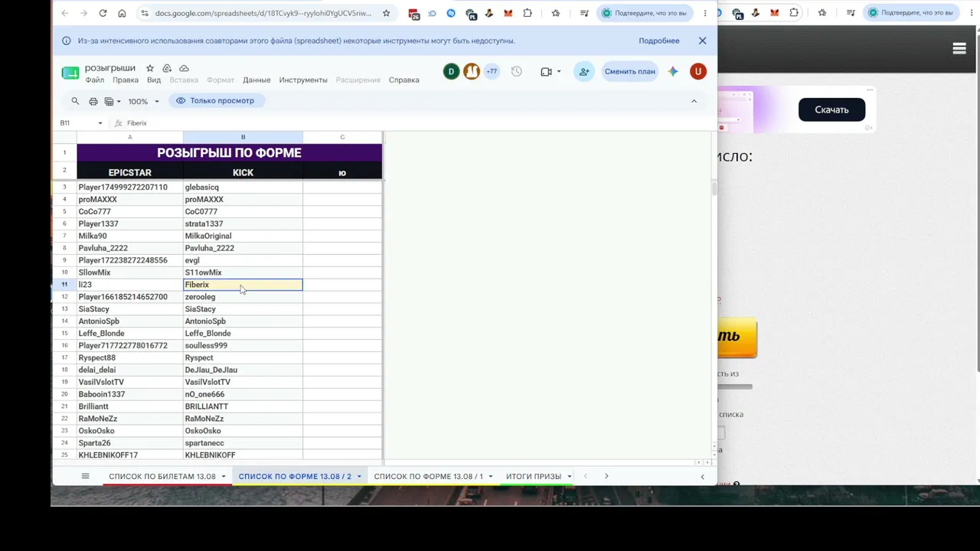The height and width of the screenshot is (551, 980).
Task: Open the 100% zoom dropdown
Action: 143,101
